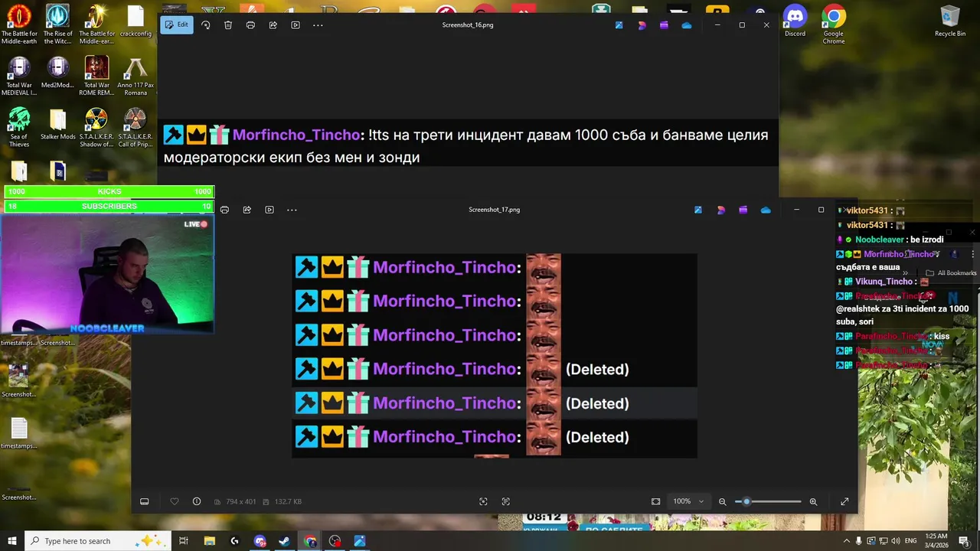Open the crackconfig file on desktop
The height and width of the screenshot is (551, 980).
(136, 21)
